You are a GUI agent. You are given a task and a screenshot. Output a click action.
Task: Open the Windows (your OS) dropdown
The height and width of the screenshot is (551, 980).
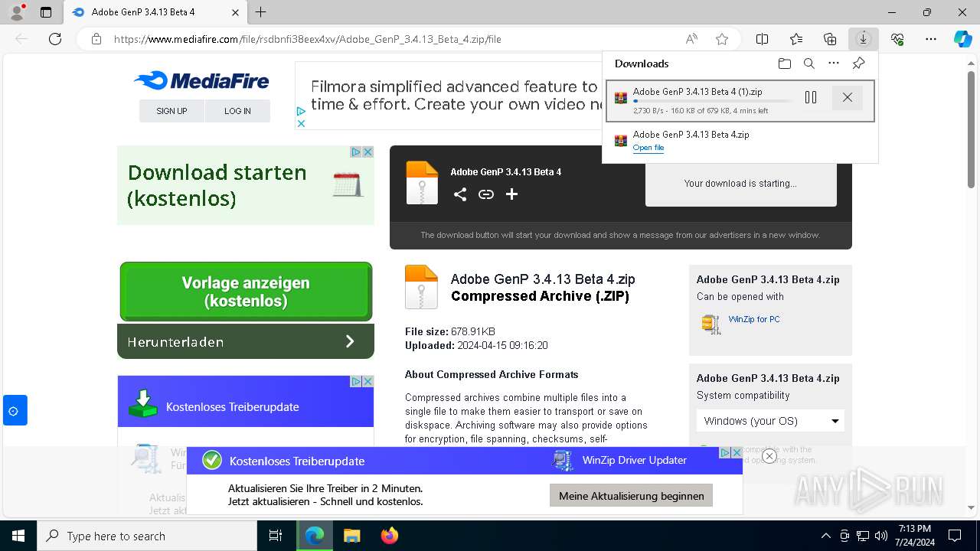pyautogui.click(x=770, y=421)
